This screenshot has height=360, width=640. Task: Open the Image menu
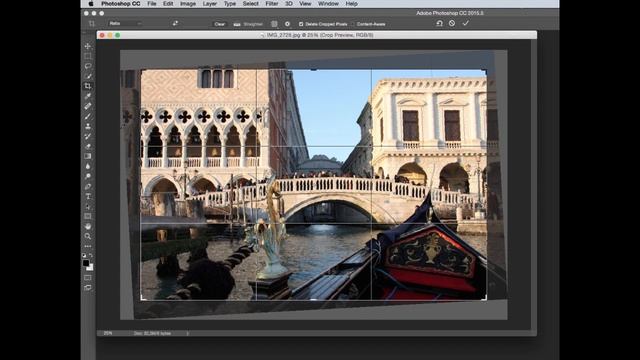[188, 4]
